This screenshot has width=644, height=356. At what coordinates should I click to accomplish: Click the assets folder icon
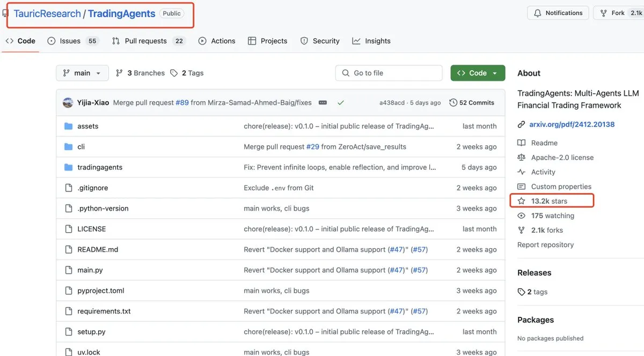pos(68,126)
